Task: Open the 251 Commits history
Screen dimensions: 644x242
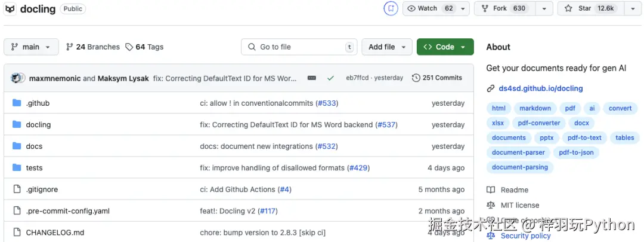Action: (437, 78)
